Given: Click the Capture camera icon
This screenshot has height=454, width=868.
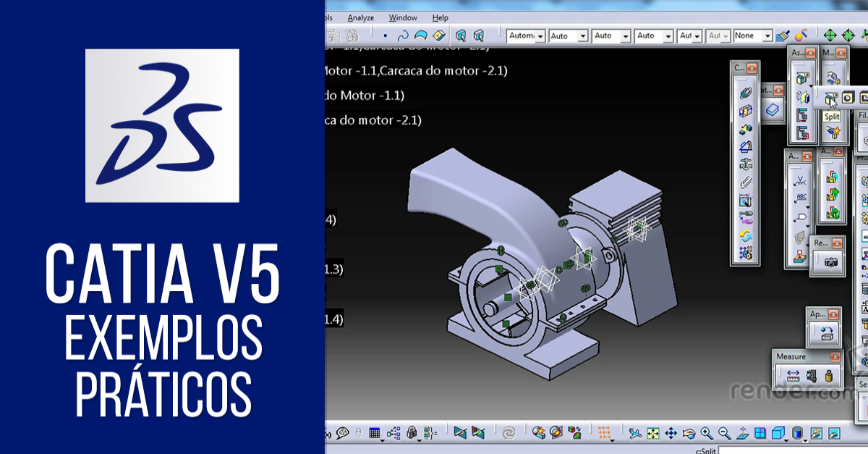Looking at the screenshot, I should coord(830,264).
